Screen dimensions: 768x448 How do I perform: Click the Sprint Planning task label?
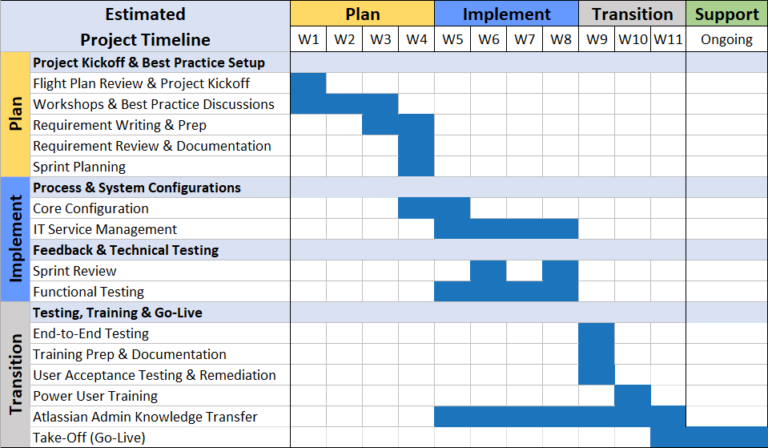[x=79, y=167]
